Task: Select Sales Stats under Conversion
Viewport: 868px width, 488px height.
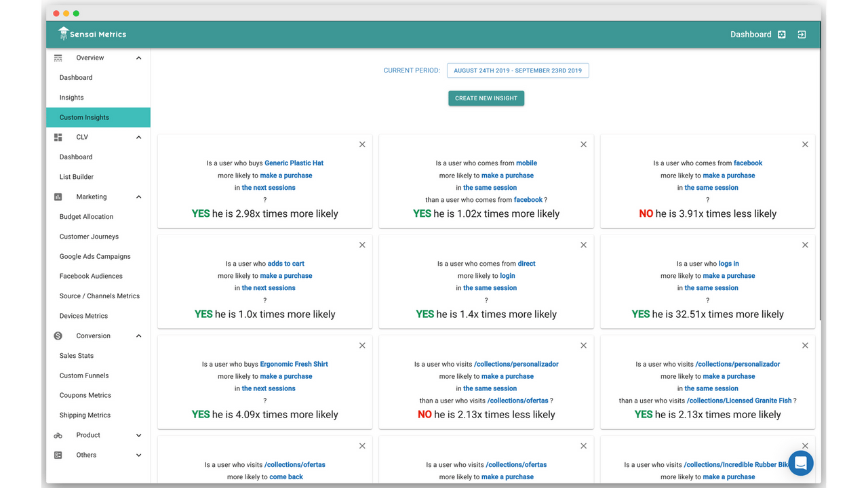Action: pyautogui.click(x=77, y=355)
